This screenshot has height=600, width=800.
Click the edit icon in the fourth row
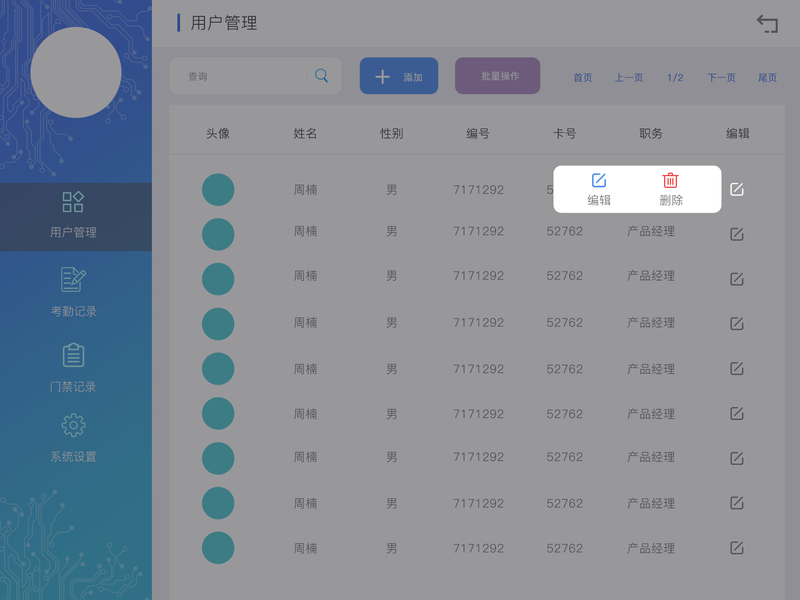(x=737, y=323)
